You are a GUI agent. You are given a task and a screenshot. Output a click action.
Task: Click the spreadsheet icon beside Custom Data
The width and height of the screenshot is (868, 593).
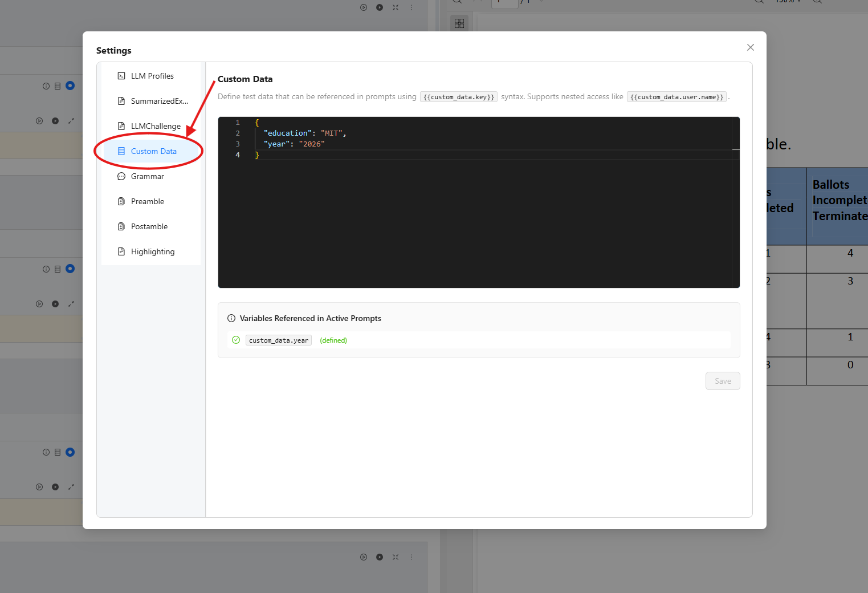click(x=121, y=151)
